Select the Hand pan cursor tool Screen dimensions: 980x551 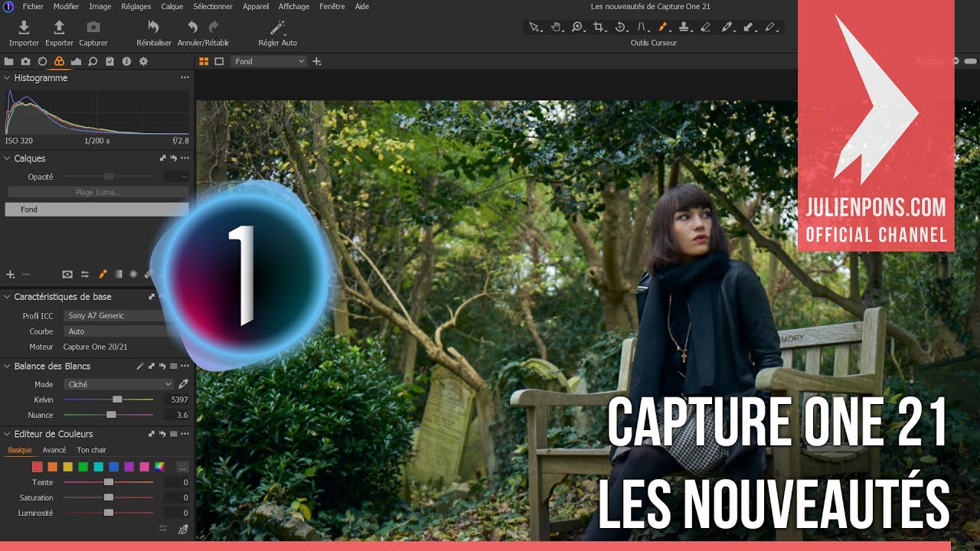point(556,28)
